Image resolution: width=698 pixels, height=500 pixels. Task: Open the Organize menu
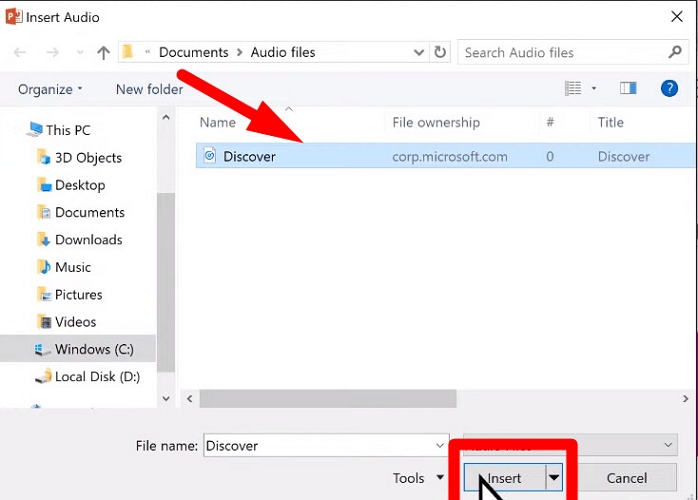50,89
